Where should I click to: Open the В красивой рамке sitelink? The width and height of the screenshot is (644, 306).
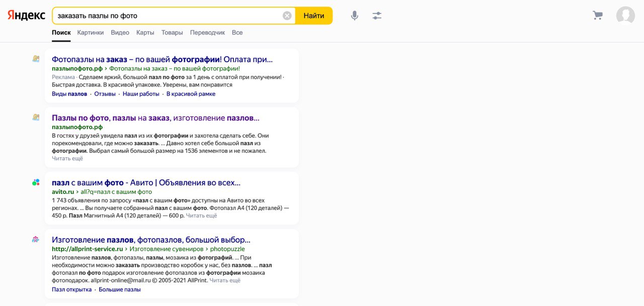[x=191, y=94]
